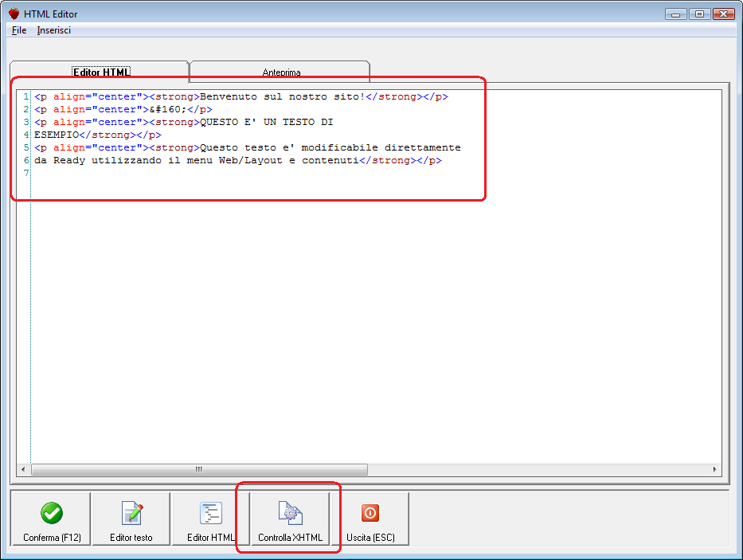743x560 pixels.
Task: Click the red Uscita power icon
Action: click(370, 513)
